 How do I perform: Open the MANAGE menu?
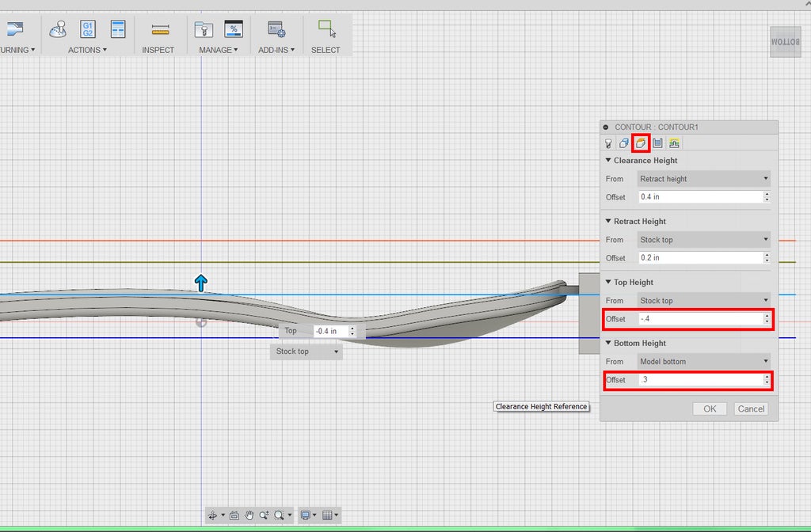click(218, 50)
